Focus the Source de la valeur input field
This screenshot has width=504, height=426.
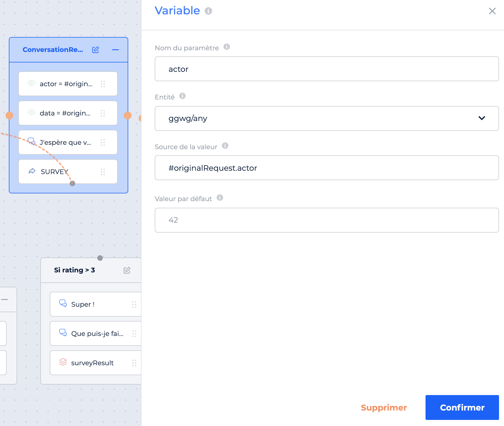(x=327, y=168)
